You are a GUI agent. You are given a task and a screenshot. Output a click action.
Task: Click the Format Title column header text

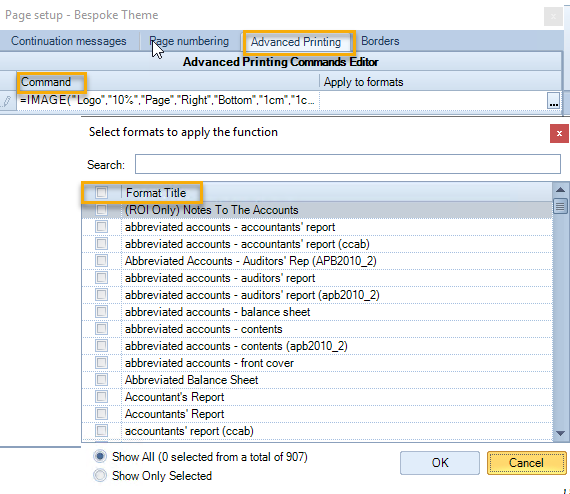coord(156,193)
